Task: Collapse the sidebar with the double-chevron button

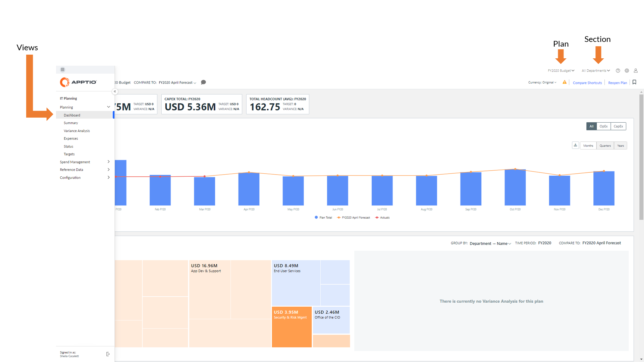Action: coord(115,92)
